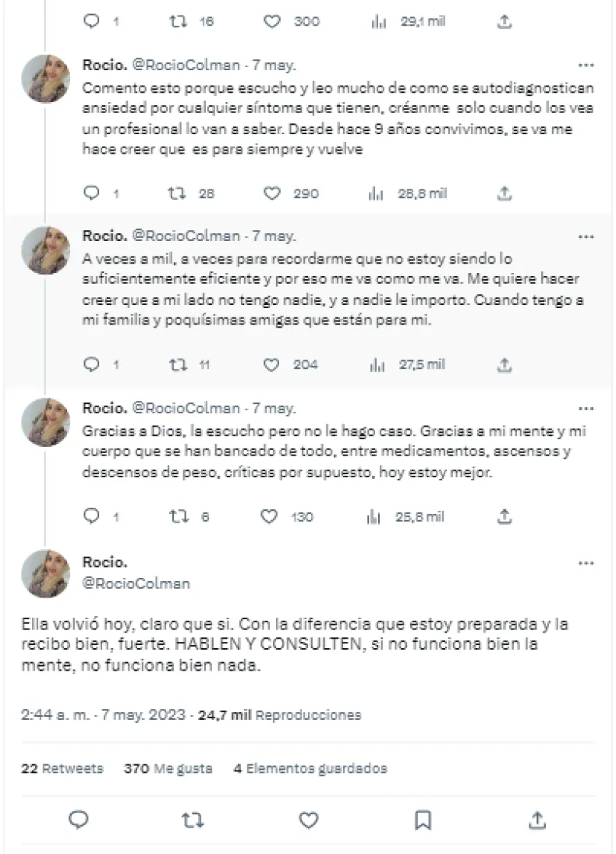The height and width of the screenshot is (854, 616).
Task: Open the 370 Me gusta list
Action: click(x=168, y=768)
